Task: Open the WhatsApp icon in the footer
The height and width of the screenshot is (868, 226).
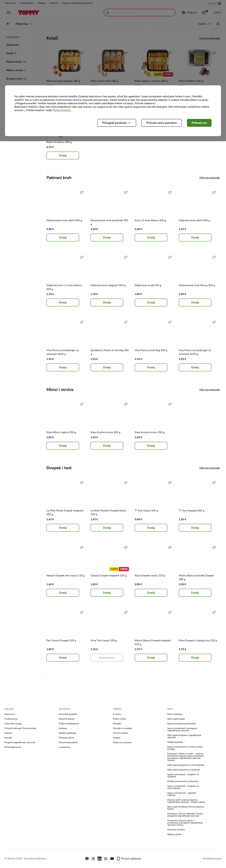Action: point(106,858)
